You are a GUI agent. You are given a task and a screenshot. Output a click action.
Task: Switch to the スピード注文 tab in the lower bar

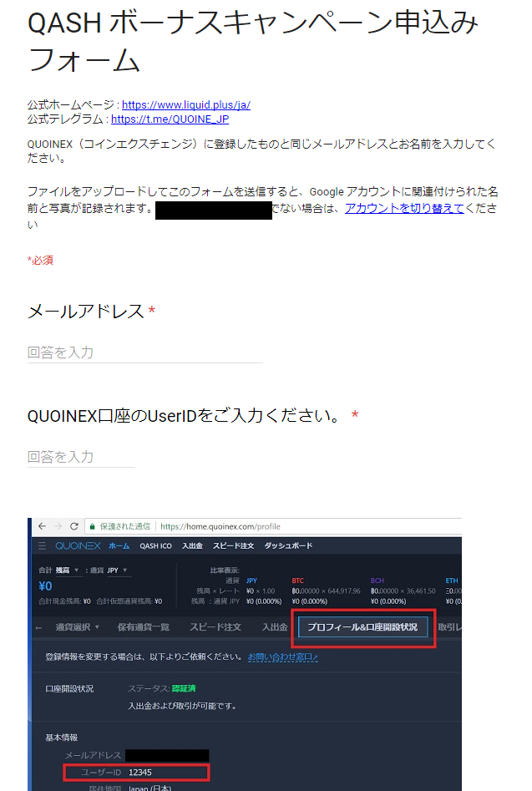point(215,627)
